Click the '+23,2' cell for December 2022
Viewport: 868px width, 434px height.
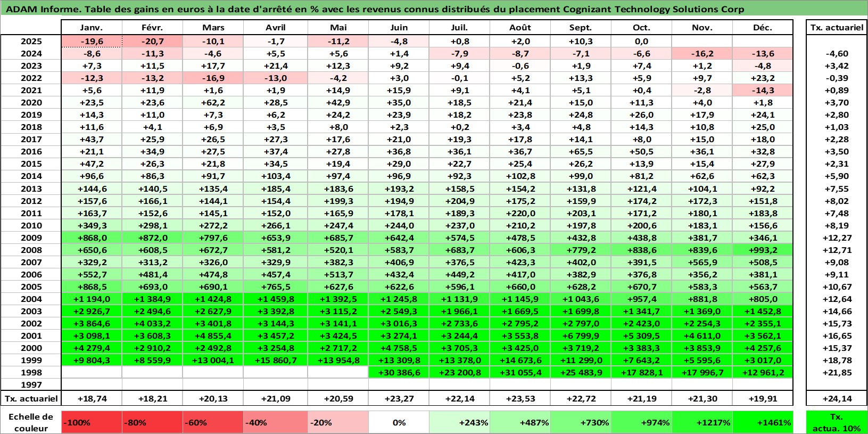pyautogui.click(x=763, y=78)
